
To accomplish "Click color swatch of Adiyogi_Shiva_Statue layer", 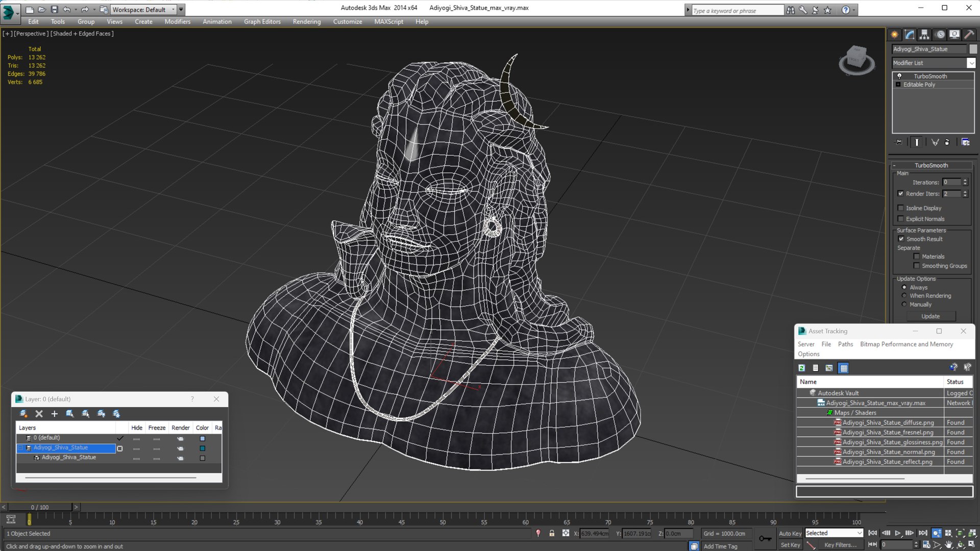I will click(203, 448).
